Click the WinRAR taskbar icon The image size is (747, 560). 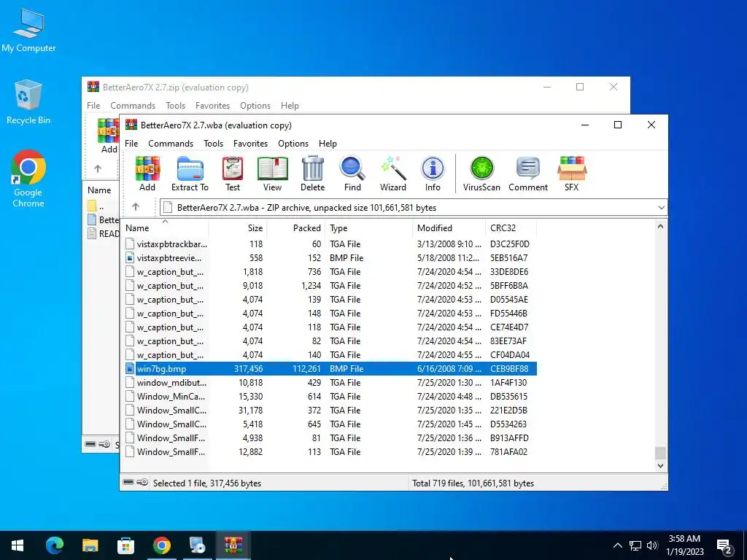tap(233, 545)
